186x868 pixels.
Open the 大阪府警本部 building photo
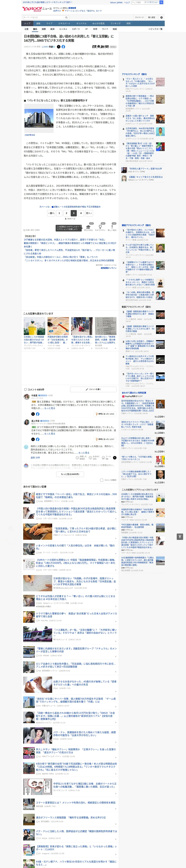pos(39,118)
